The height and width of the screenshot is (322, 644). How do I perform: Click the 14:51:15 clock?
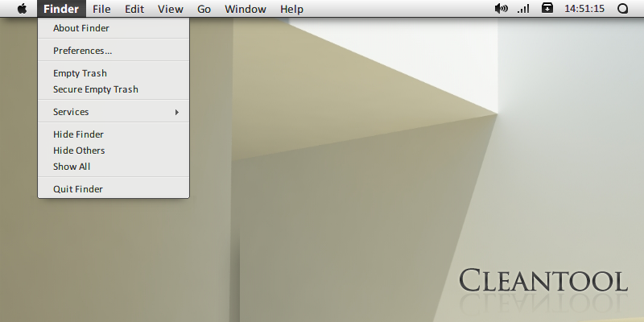pyautogui.click(x=584, y=9)
